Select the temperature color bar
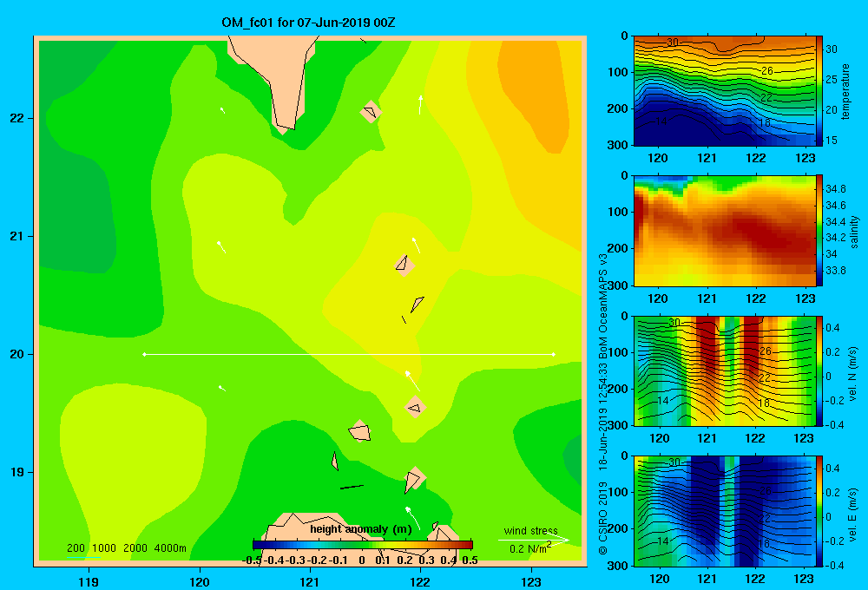Image resolution: width=868 pixels, height=590 pixels. pos(819,91)
